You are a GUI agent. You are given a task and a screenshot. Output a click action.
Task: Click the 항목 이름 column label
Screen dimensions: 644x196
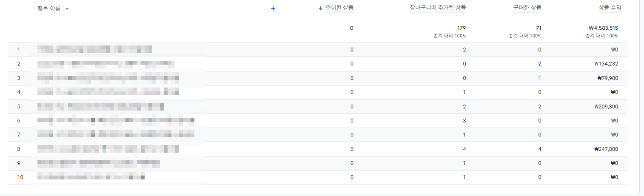click(x=48, y=9)
